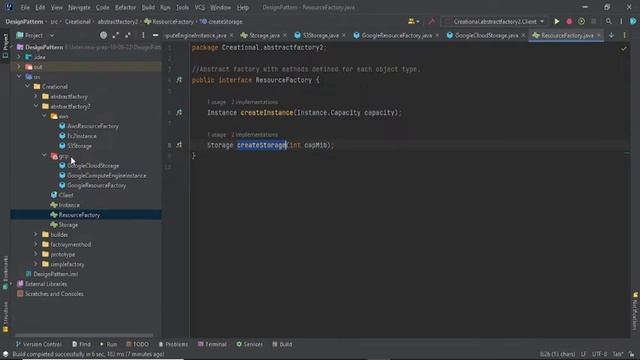Open the Services tool window
Image resolution: width=640 pixels, height=360 pixels.
click(249, 344)
